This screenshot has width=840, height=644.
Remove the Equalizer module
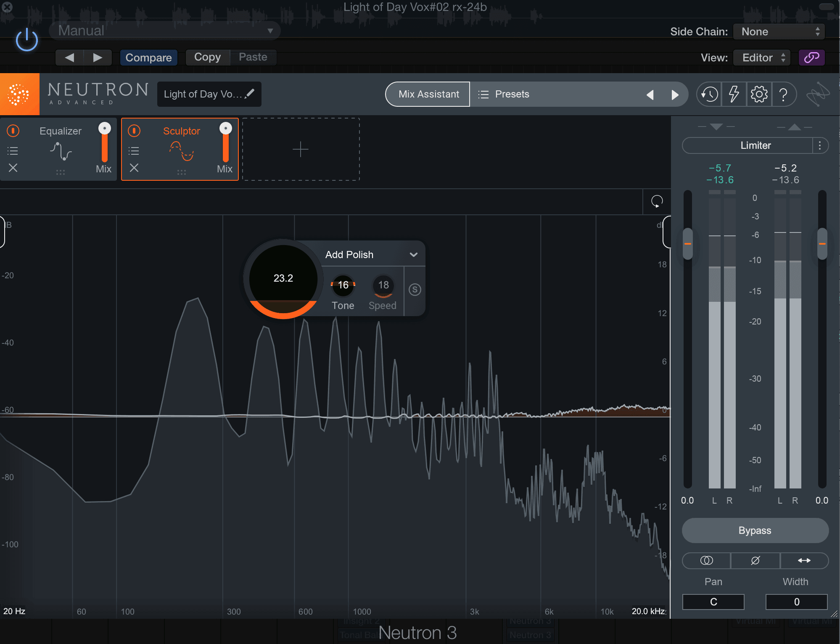click(x=13, y=168)
